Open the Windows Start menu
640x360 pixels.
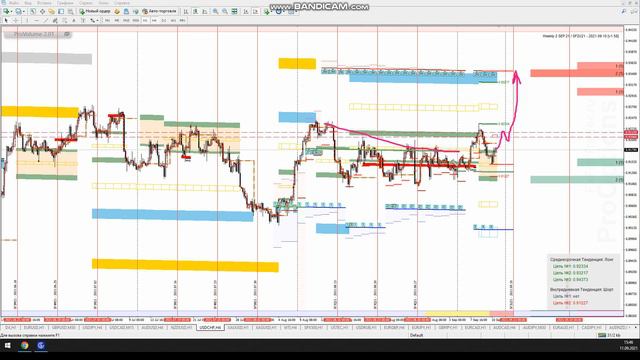tap(7, 345)
